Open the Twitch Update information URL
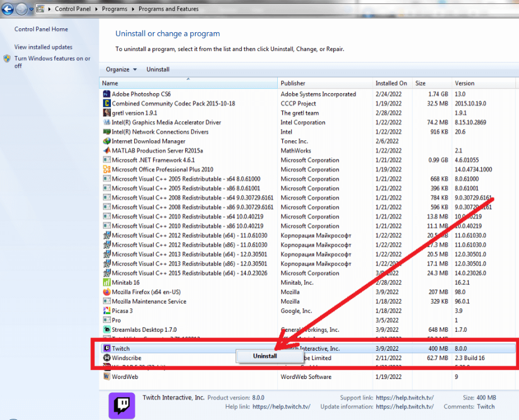Image resolution: width=519 pixels, height=420 pixels. [405, 407]
